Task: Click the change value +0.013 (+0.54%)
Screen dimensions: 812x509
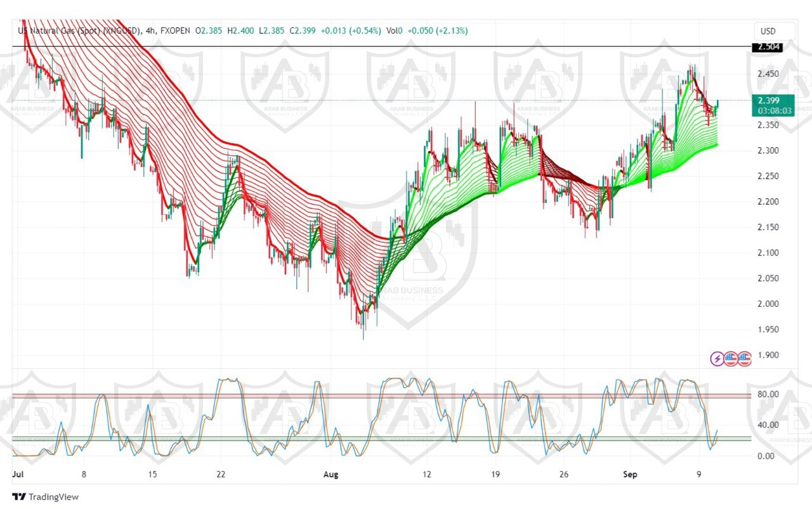Action: click(x=351, y=30)
